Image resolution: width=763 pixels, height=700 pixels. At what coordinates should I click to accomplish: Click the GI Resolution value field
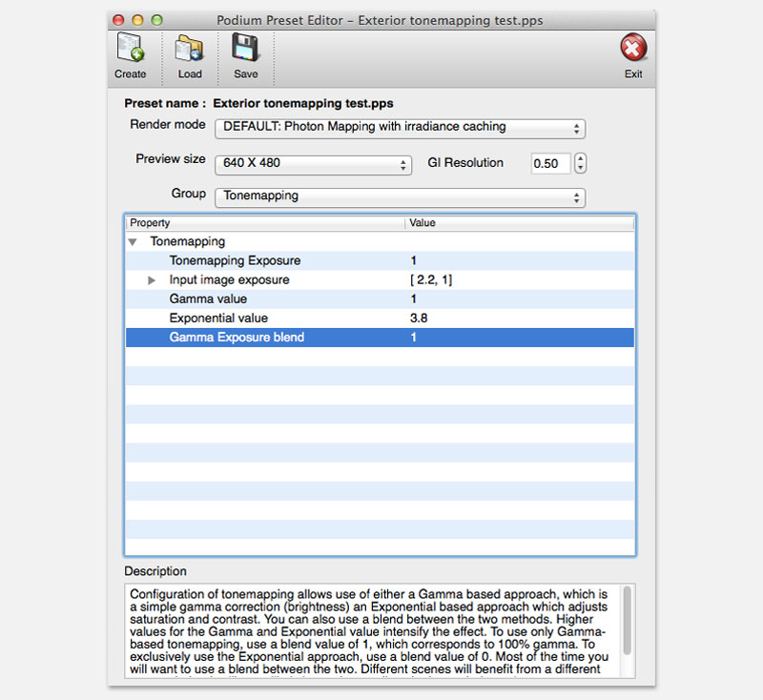click(x=550, y=163)
